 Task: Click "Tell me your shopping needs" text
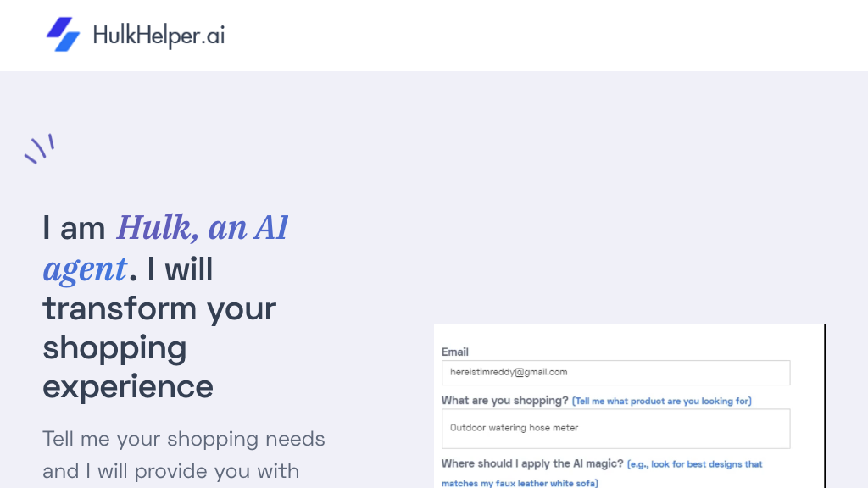pos(184,439)
